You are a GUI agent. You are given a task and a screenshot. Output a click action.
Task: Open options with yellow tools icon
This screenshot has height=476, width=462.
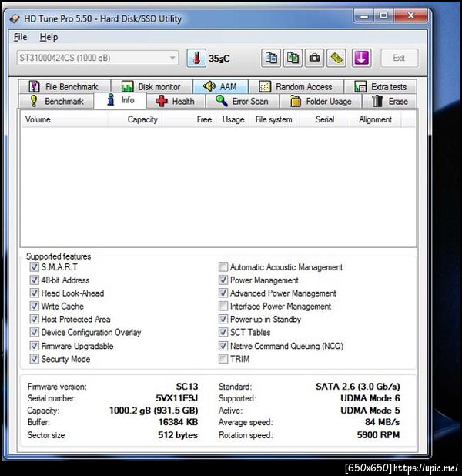336,58
